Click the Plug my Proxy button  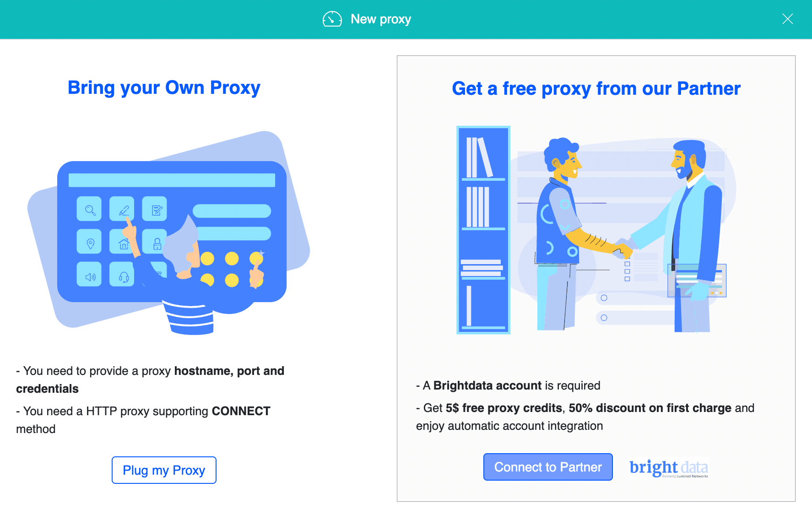[163, 470]
